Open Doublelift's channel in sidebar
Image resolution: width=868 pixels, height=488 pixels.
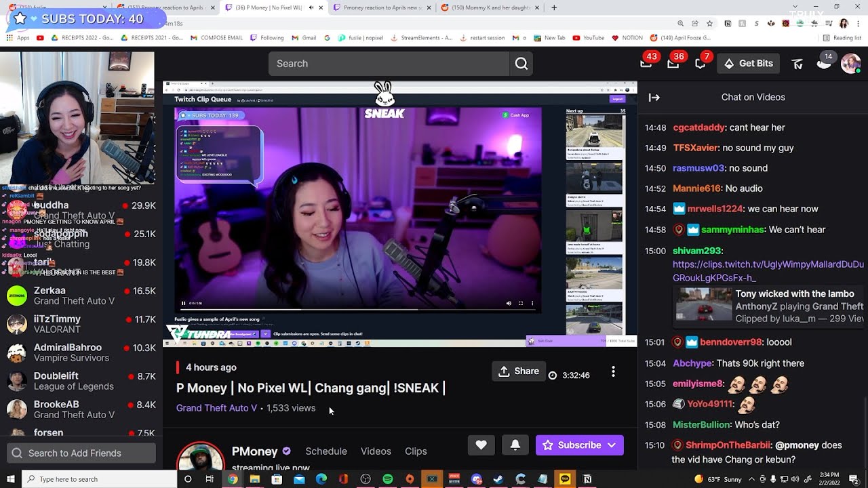(81, 381)
